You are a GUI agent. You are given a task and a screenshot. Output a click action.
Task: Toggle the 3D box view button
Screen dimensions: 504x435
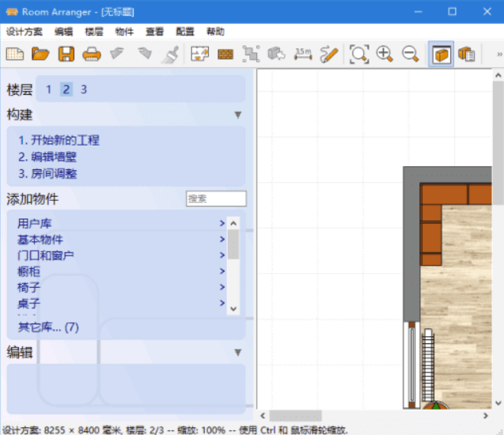point(441,55)
